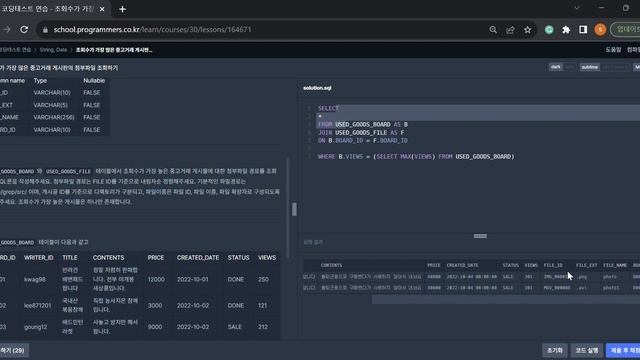This screenshot has width=640, height=360.
Task: Click the browser update pill button
Action: pos(626,29)
